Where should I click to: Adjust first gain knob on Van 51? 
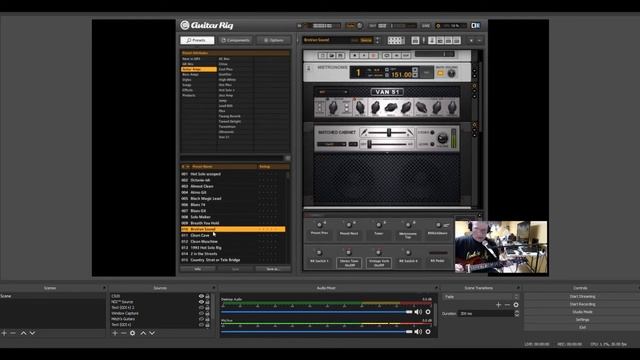click(333, 108)
